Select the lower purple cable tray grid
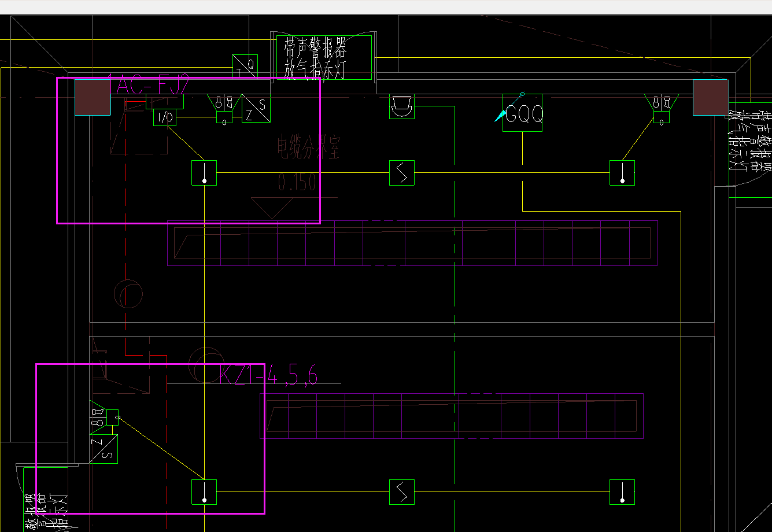This screenshot has width=772, height=532. point(452,416)
